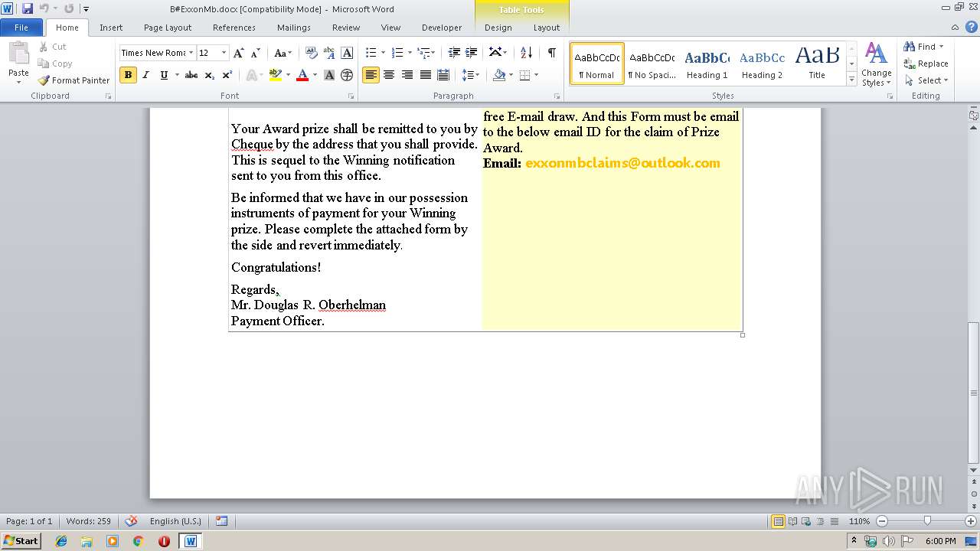Zoom in with plus button

971,521
